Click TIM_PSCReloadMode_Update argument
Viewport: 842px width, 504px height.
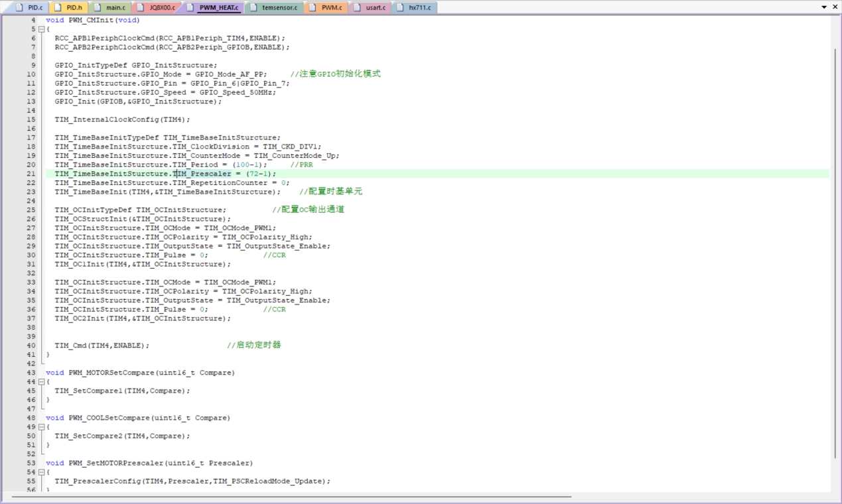267,481
